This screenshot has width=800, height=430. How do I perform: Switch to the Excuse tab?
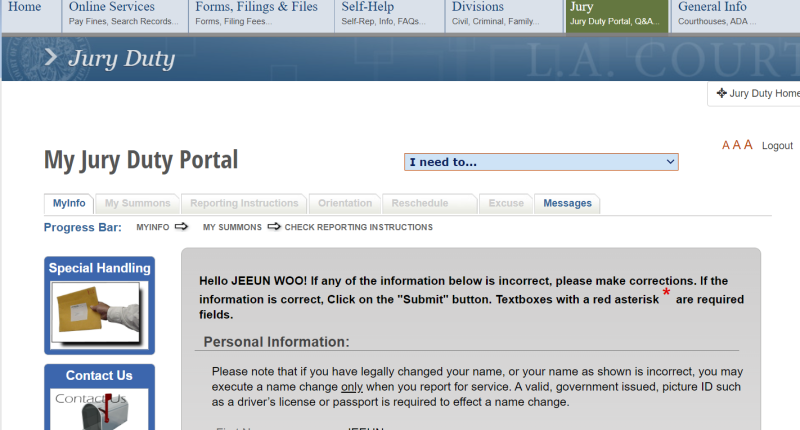coord(506,204)
